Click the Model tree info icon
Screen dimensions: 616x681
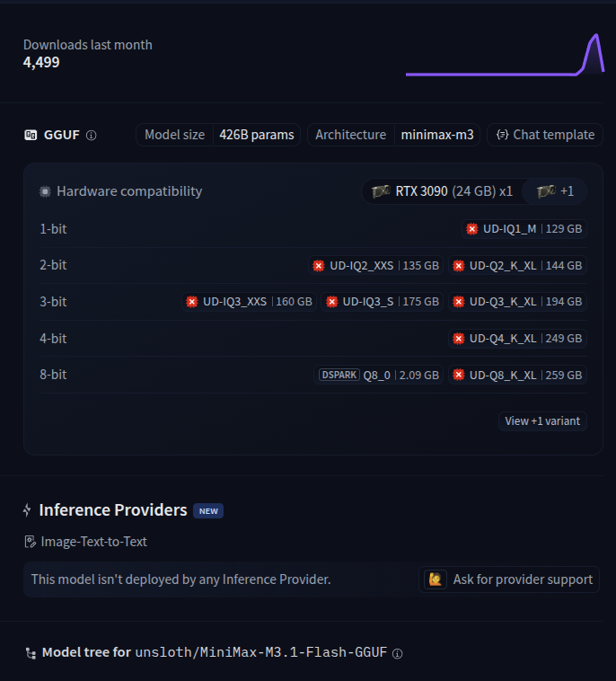click(397, 654)
